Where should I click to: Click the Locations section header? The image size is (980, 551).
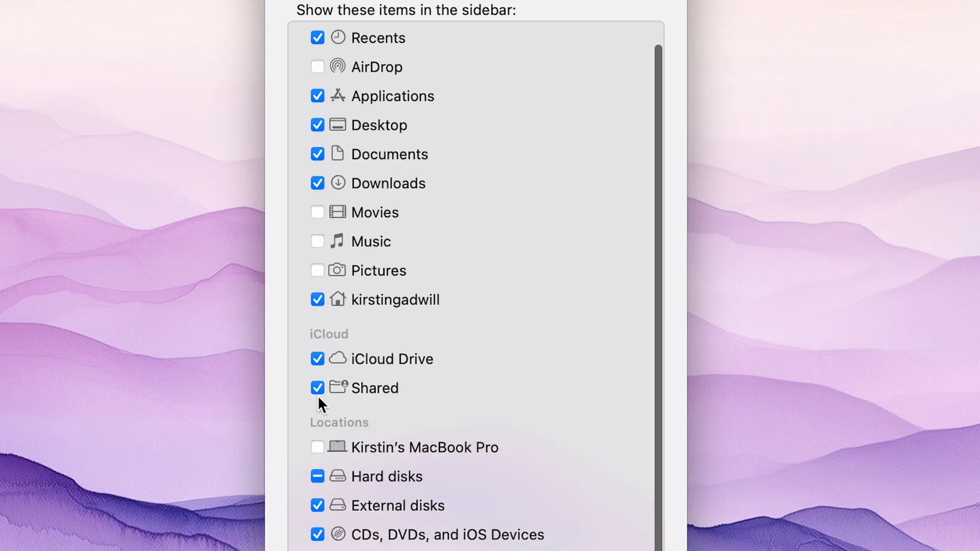pos(339,422)
